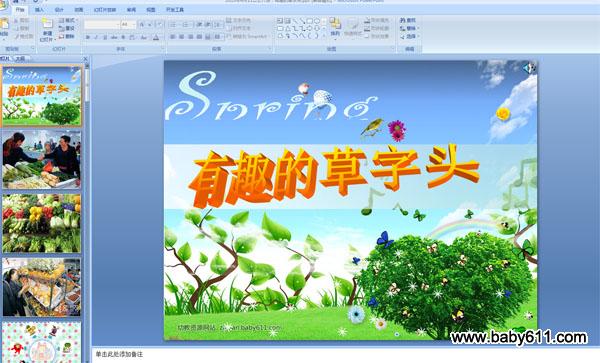Click Delete slide (删除)
This screenshot has height=363, width=600.
67,37
